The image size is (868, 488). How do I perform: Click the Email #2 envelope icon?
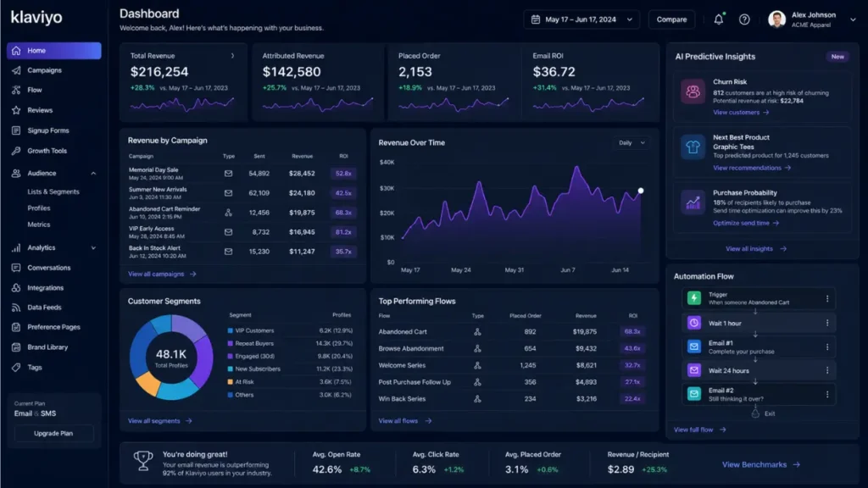tap(693, 394)
